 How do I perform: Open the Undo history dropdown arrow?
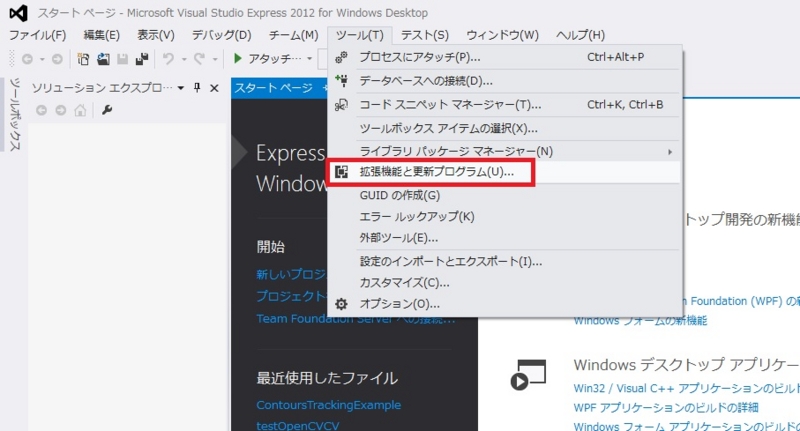click(184, 60)
